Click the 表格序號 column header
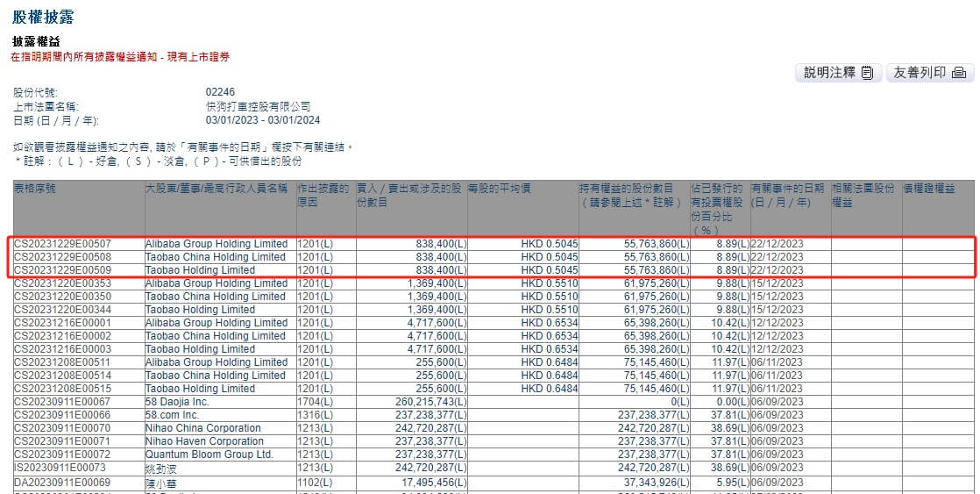 pos(35,189)
